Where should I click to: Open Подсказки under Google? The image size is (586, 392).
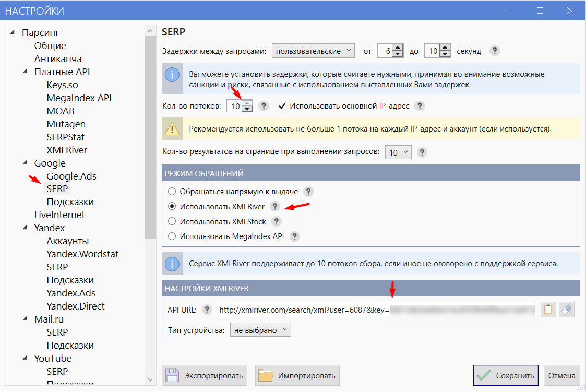point(70,202)
